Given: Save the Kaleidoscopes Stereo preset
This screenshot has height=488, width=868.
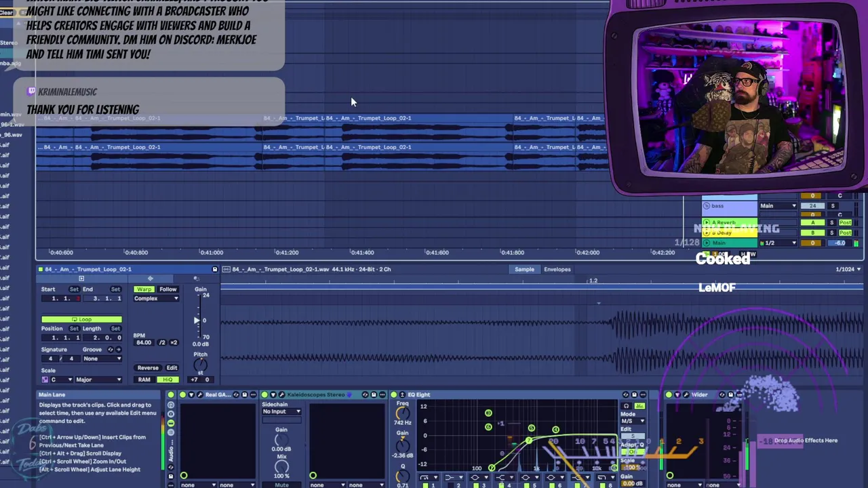Looking at the screenshot, I should point(374,394).
